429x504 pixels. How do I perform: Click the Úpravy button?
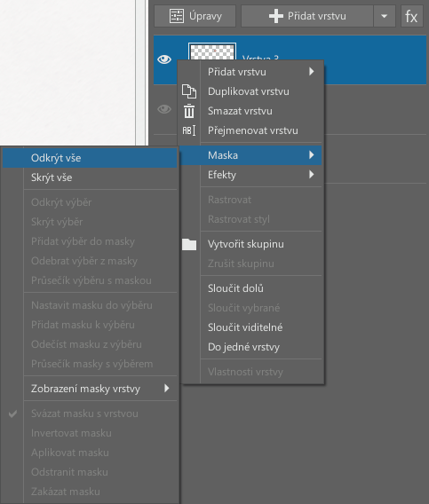[195, 16]
